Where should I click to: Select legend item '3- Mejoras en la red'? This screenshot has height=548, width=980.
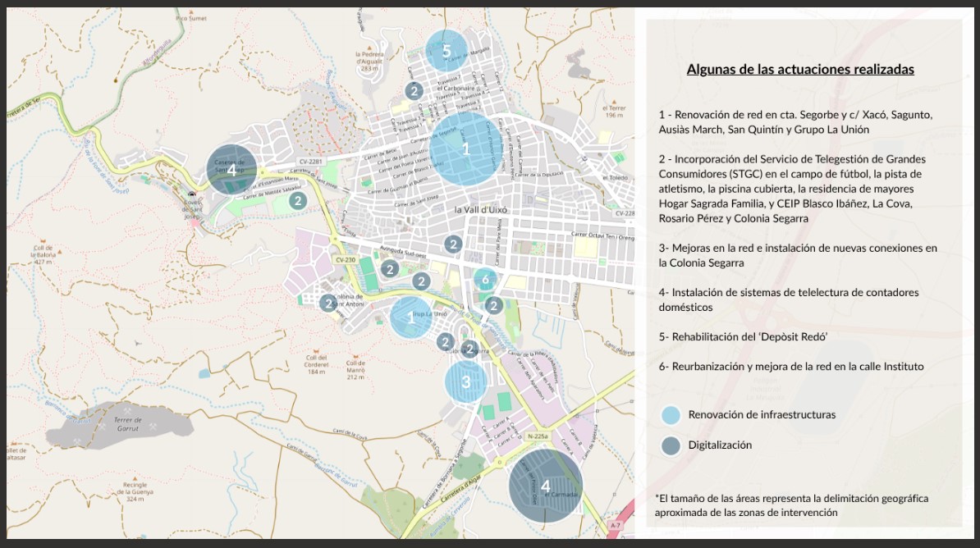tap(798, 255)
